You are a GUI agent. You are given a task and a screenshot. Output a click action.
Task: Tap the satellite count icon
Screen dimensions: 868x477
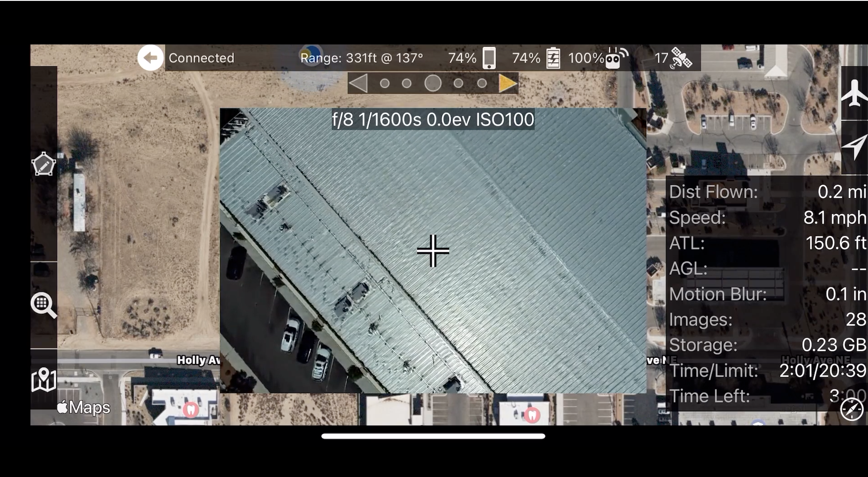click(681, 58)
